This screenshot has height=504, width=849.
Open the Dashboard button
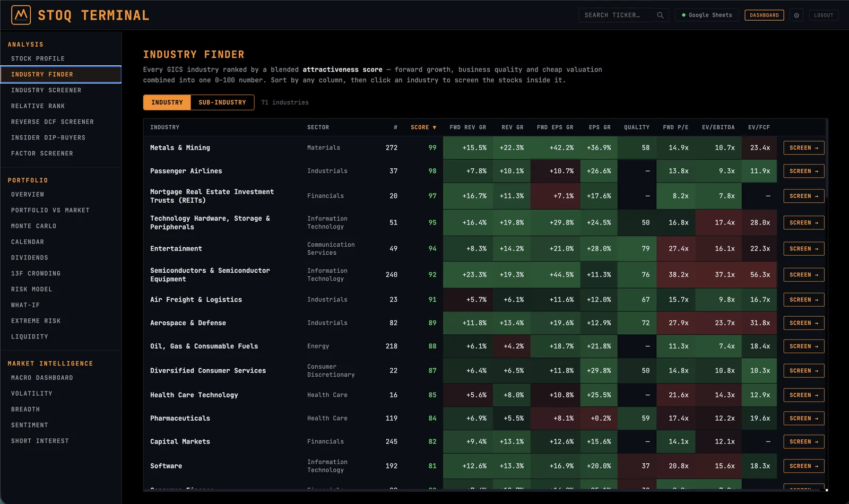764,15
